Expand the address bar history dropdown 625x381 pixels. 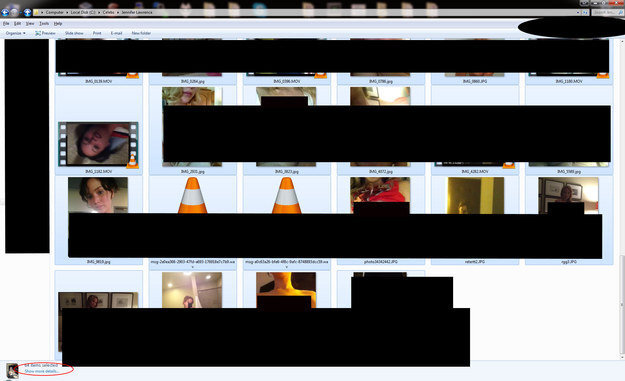tap(578, 12)
